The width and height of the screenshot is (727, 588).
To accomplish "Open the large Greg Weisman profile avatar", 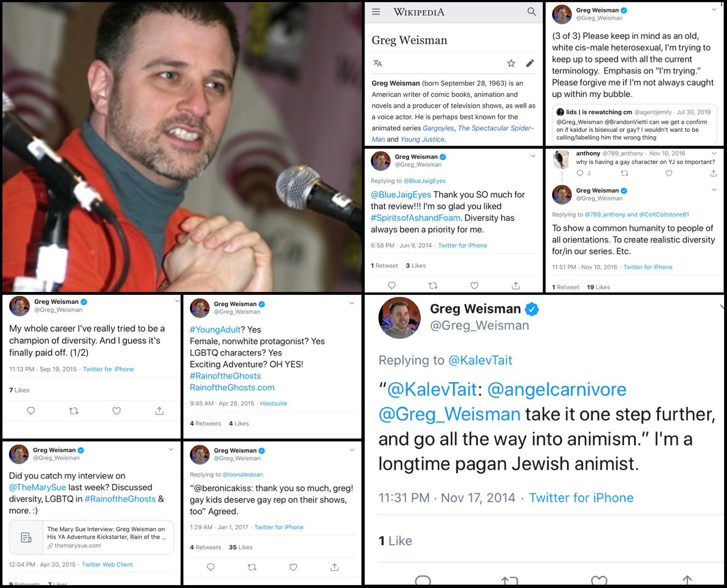I will click(400, 318).
